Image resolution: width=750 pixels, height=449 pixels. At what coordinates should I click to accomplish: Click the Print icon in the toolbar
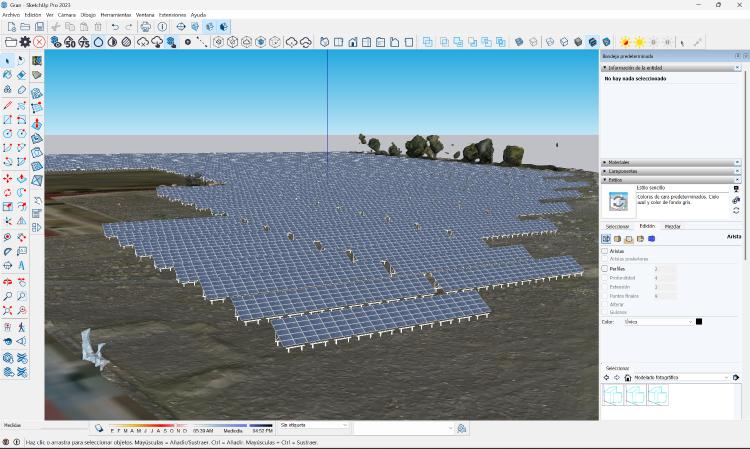tap(146, 27)
